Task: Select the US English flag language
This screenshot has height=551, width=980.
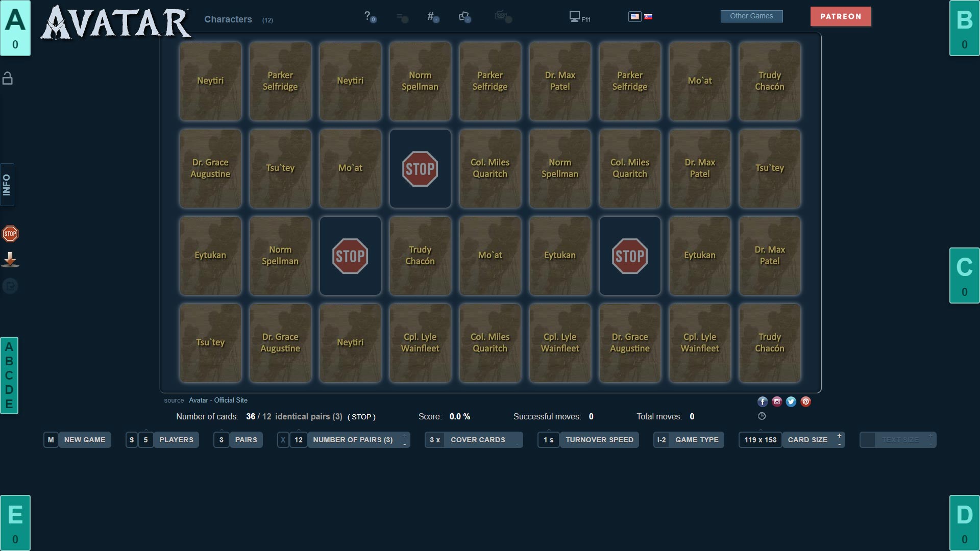Action: [x=634, y=16]
